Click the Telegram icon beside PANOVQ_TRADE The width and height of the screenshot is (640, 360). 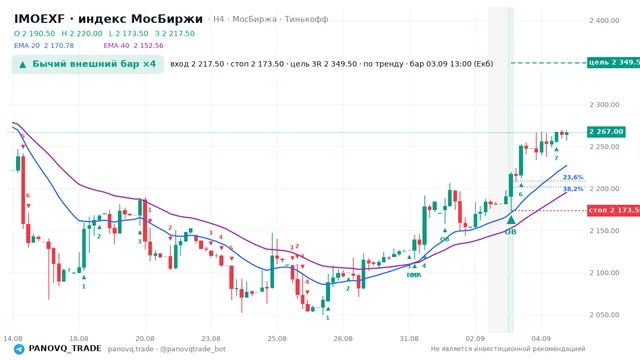coord(19,349)
